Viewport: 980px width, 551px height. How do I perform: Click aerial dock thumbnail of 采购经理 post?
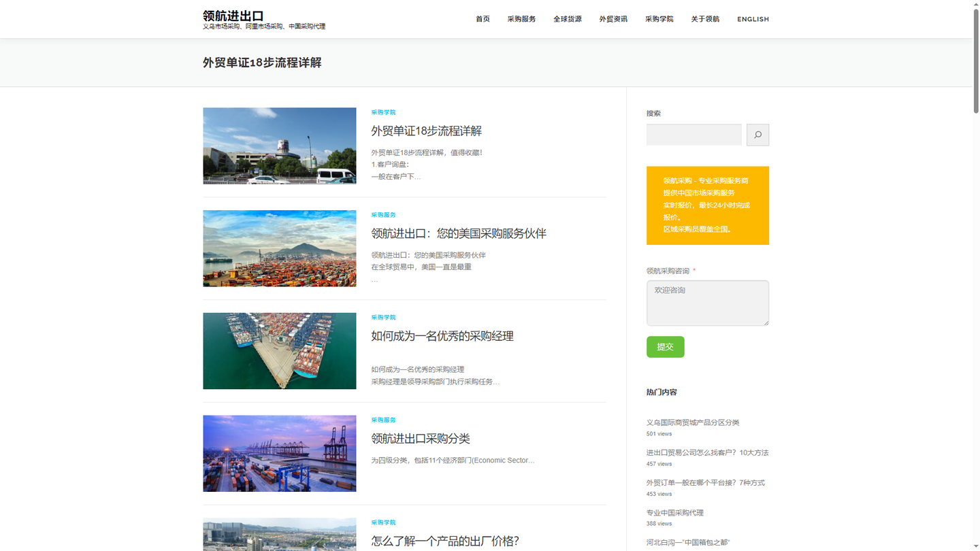coord(280,351)
